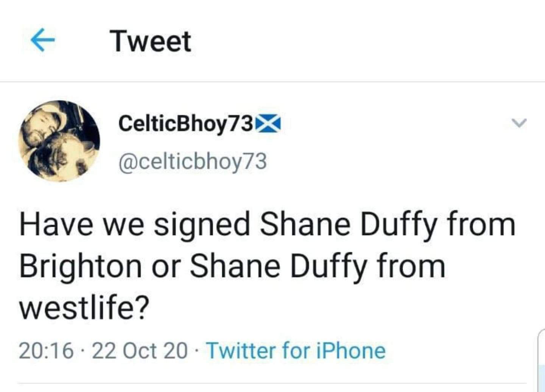
Task: Click the Tweet header title
Action: [151, 41]
